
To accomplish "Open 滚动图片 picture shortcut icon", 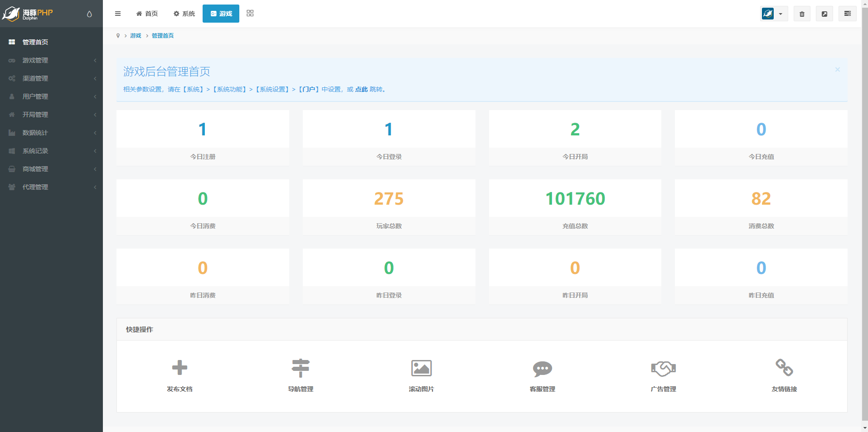I will click(421, 368).
